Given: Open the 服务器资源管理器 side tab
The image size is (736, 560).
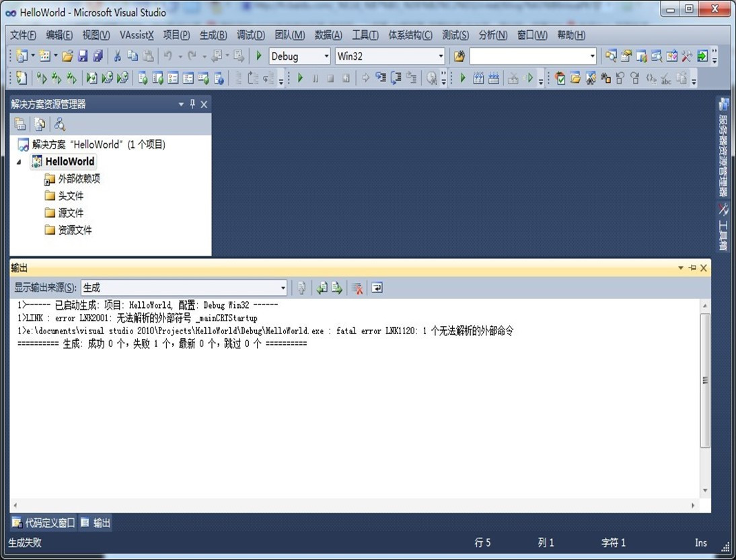Looking at the screenshot, I should 723,147.
